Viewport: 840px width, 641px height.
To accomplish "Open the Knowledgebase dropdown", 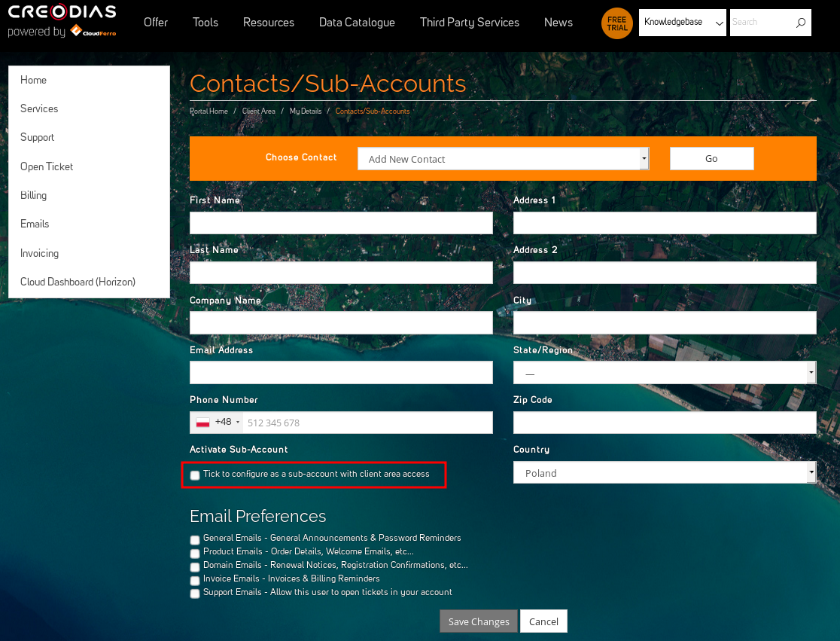I will pos(682,23).
